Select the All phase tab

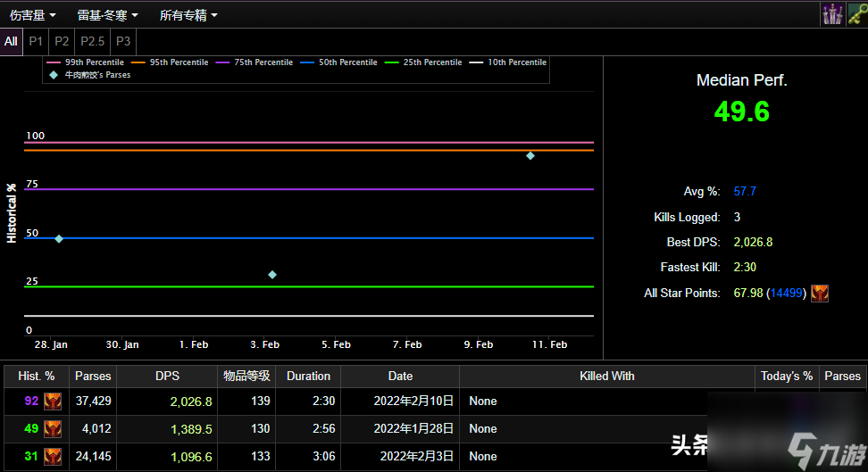pyautogui.click(x=11, y=42)
